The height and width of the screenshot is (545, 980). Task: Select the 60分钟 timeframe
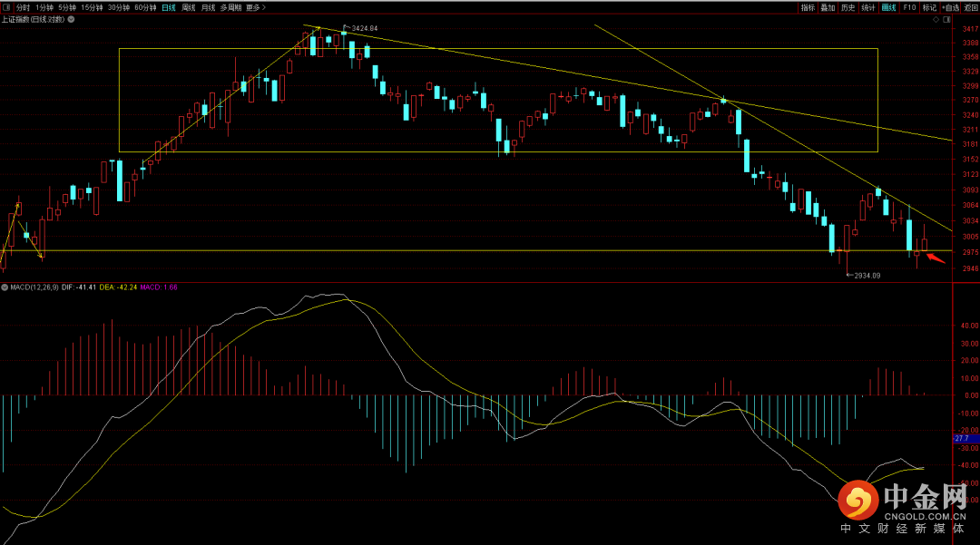click(x=145, y=7)
